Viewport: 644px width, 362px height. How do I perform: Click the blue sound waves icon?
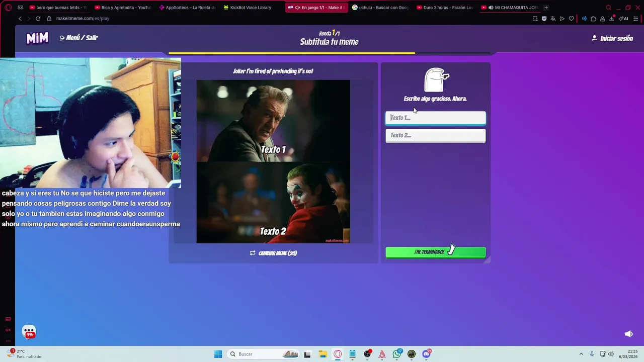(584, 19)
